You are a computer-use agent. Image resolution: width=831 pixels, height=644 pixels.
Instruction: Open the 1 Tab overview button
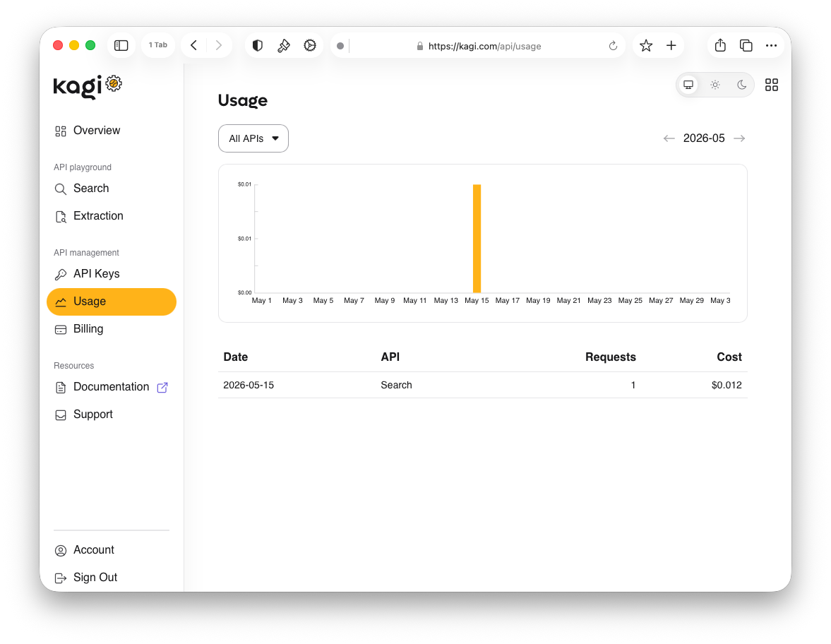pyautogui.click(x=158, y=46)
